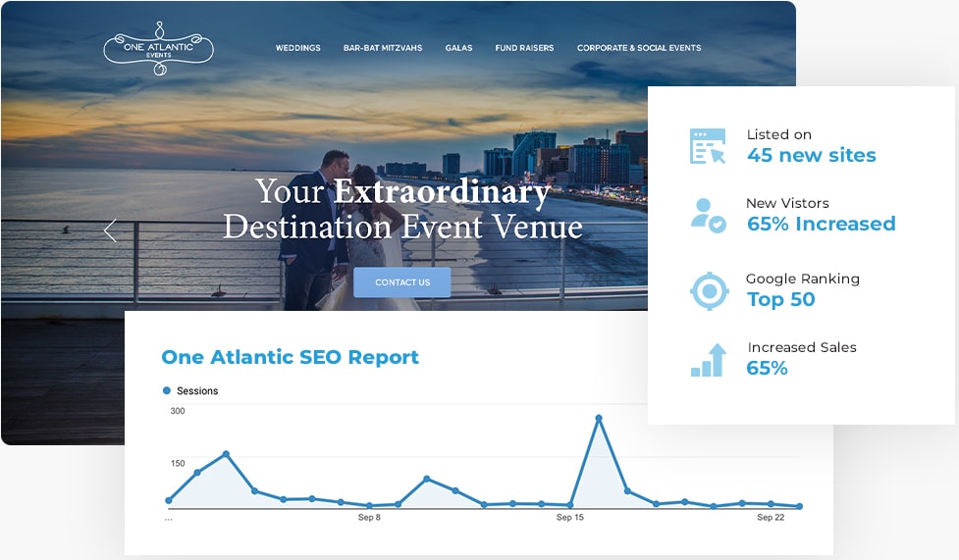Click the One Atlantic SEO Report title

(x=290, y=357)
